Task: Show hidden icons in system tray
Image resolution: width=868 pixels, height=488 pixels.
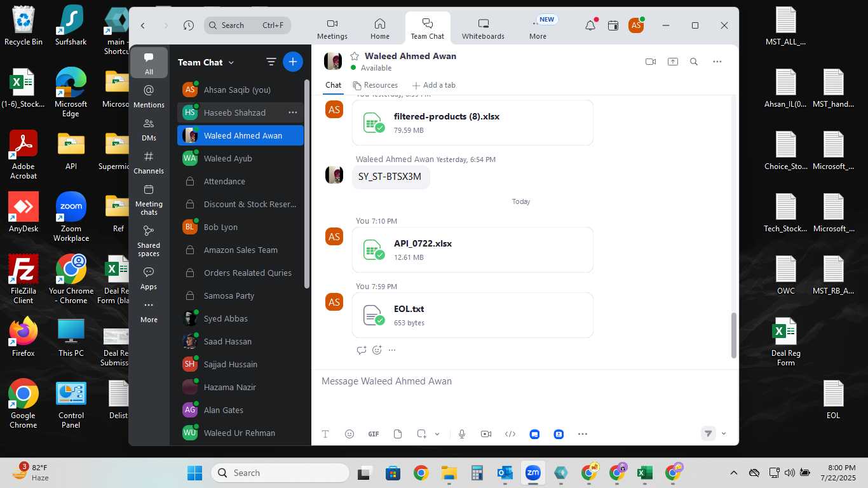Action: pyautogui.click(x=733, y=473)
